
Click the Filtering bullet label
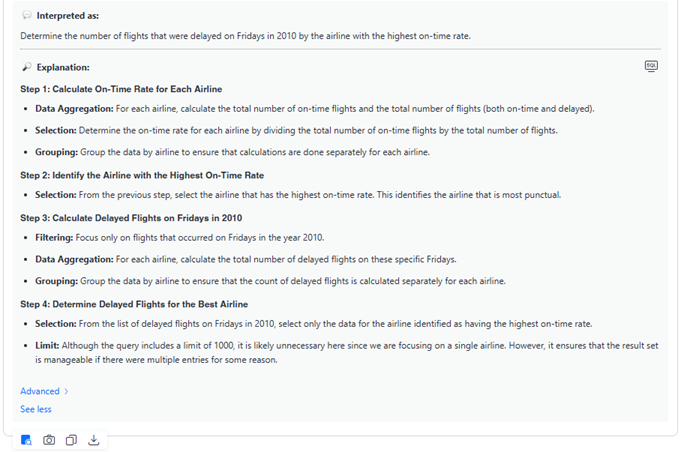coord(54,239)
